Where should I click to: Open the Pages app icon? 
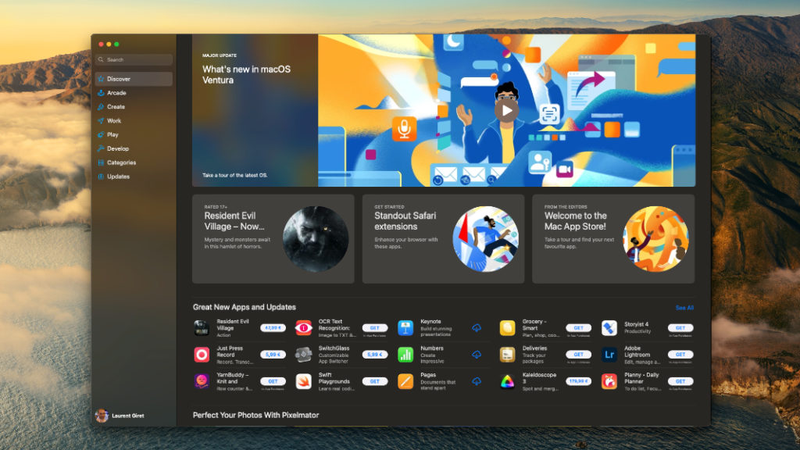(x=406, y=381)
